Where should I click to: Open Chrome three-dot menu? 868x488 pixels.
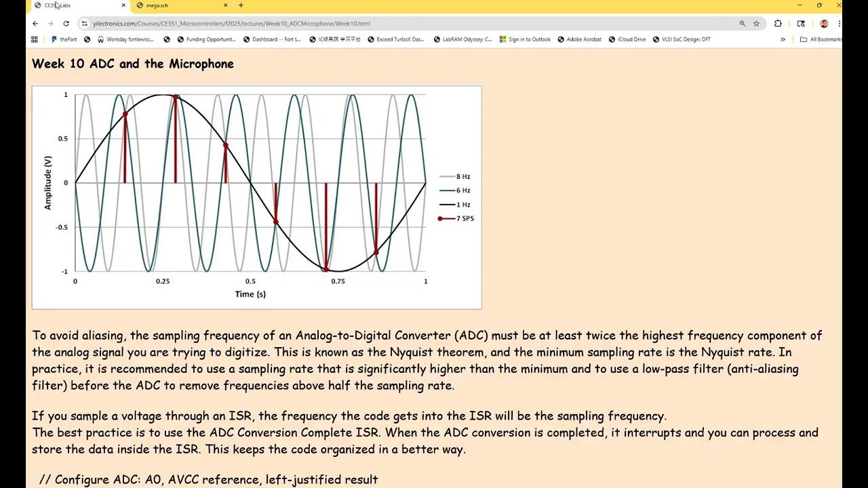840,24
